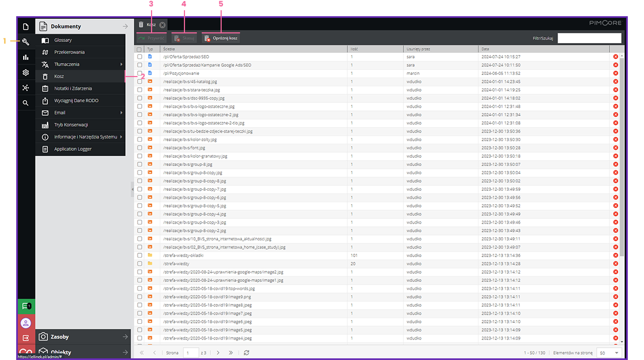This screenshot has width=644, height=360.
Task: Delete the /pl/Pozycjonowanie row via red X
Action: click(x=615, y=73)
